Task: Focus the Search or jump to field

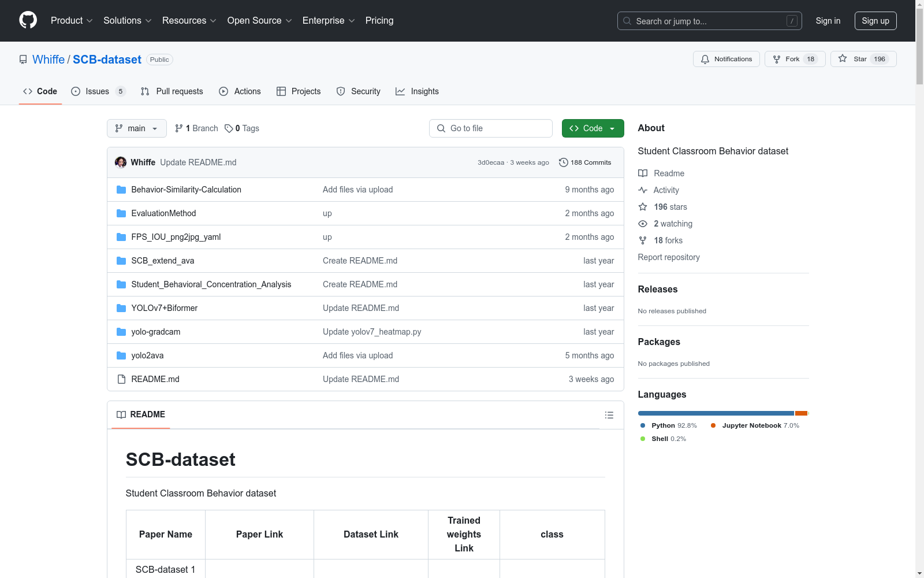Action: click(710, 21)
